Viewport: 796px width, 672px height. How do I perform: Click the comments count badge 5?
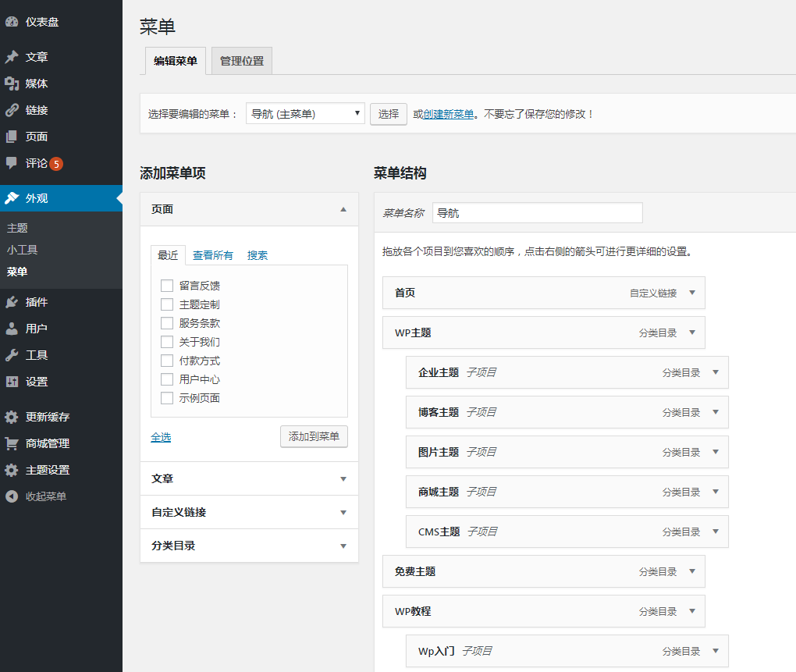click(x=56, y=164)
